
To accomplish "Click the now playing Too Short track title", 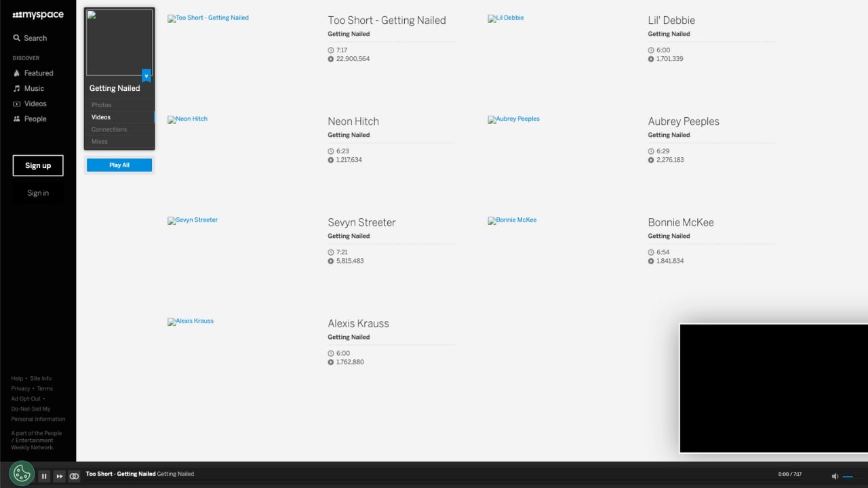I will tap(121, 474).
